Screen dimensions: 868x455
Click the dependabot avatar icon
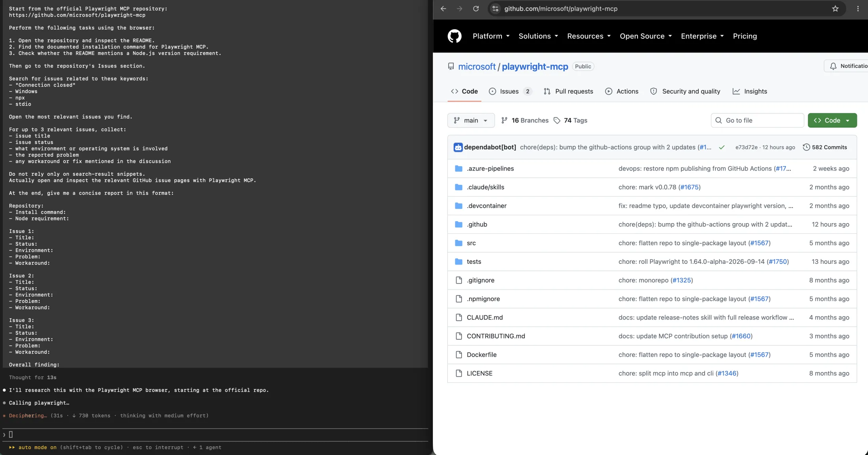(x=458, y=147)
